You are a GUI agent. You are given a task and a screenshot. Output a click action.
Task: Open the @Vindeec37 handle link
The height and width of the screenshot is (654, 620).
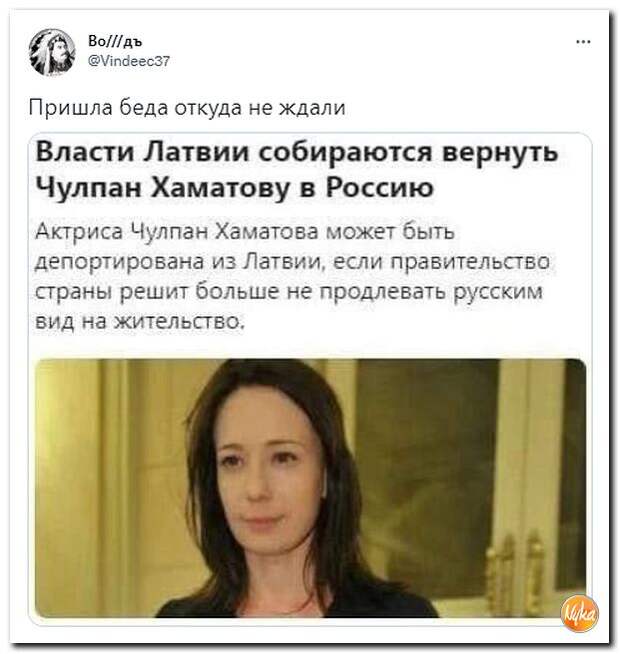point(129,61)
